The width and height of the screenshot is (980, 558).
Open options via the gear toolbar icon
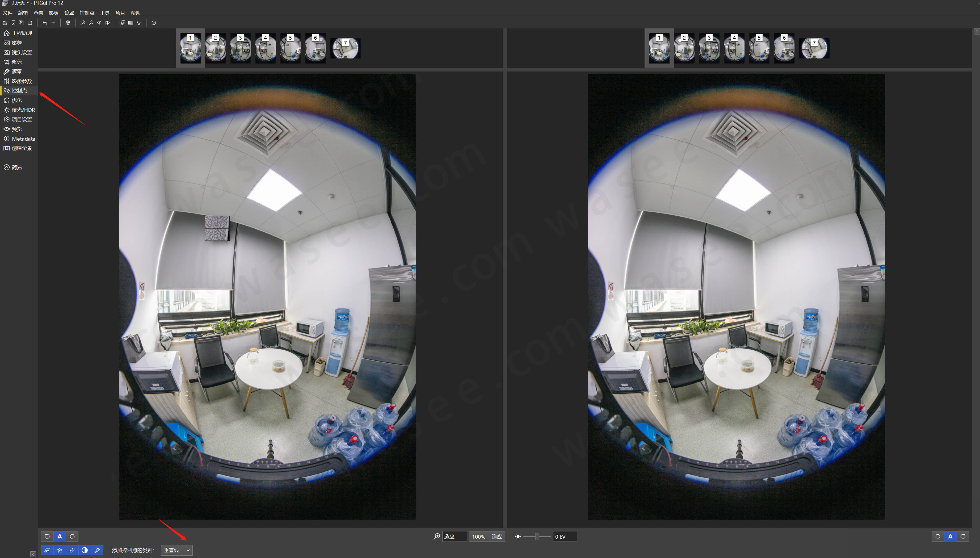click(68, 23)
